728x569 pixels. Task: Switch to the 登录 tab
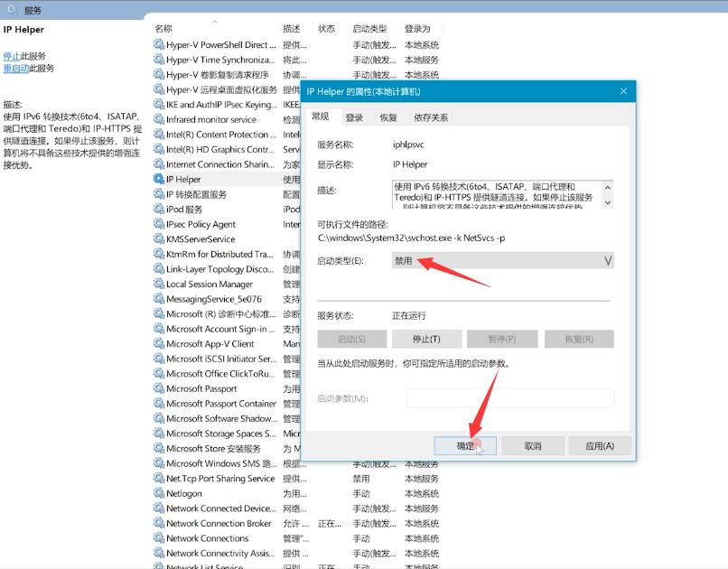click(354, 118)
